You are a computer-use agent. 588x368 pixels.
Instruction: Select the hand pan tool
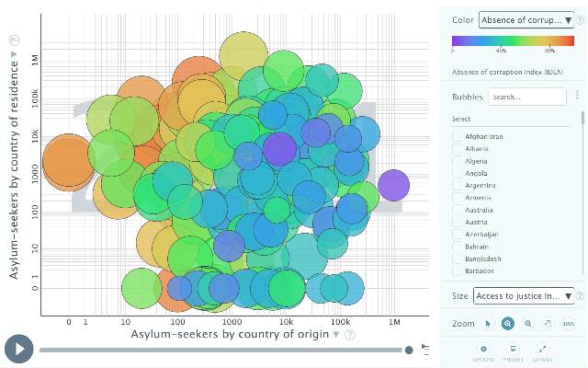point(548,324)
